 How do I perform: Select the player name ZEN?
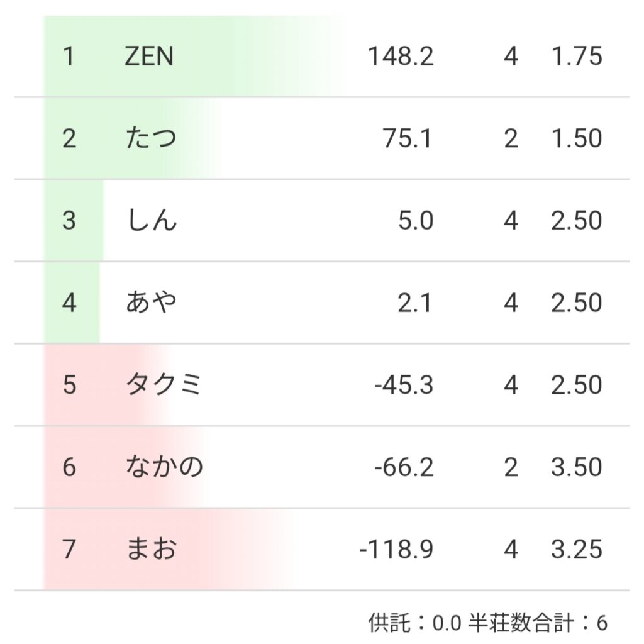[149, 57]
